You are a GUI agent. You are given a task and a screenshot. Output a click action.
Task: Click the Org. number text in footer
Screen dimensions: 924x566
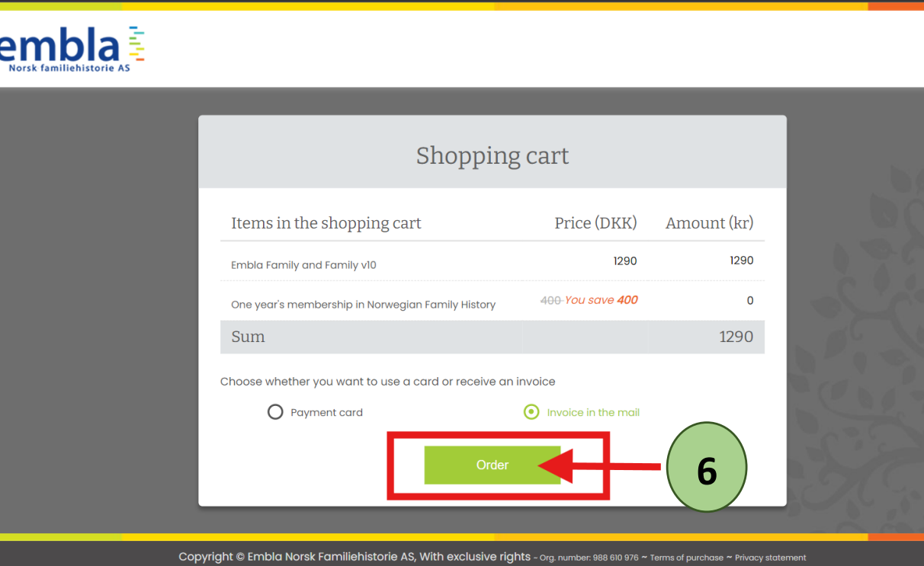(x=589, y=558)
